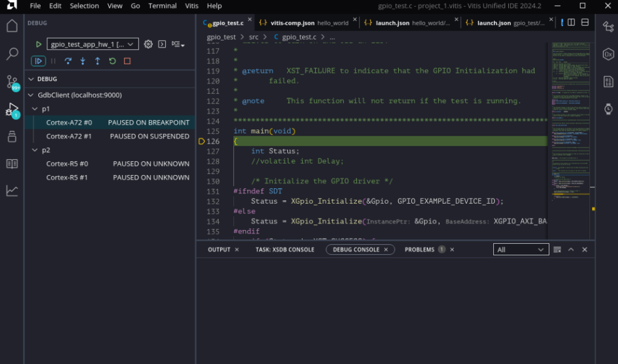Switch to the vitis-comp.json hello_world tab
Screen dimensions: 618x364
pyautogui.click(x=306, y=23)
